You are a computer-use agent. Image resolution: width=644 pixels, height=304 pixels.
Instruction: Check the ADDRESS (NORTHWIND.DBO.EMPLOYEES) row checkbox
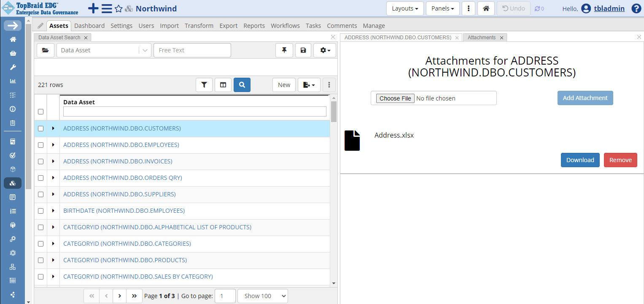(x=41, y=145)
